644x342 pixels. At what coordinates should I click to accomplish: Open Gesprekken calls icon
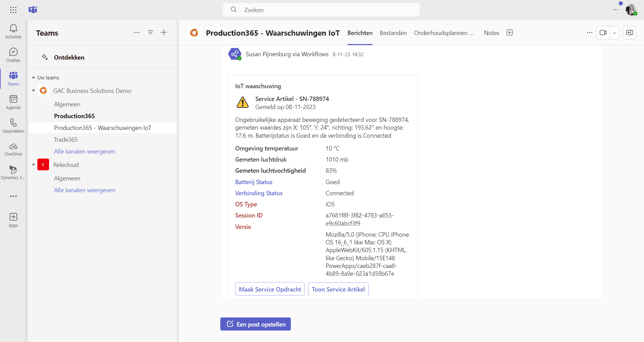[13, 126]
